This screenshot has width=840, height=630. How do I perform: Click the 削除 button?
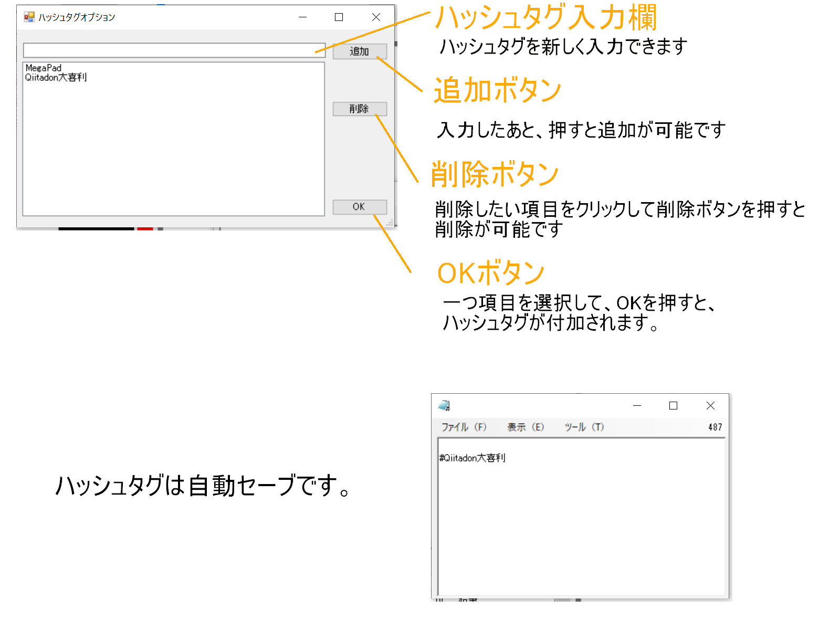point(360,109)
